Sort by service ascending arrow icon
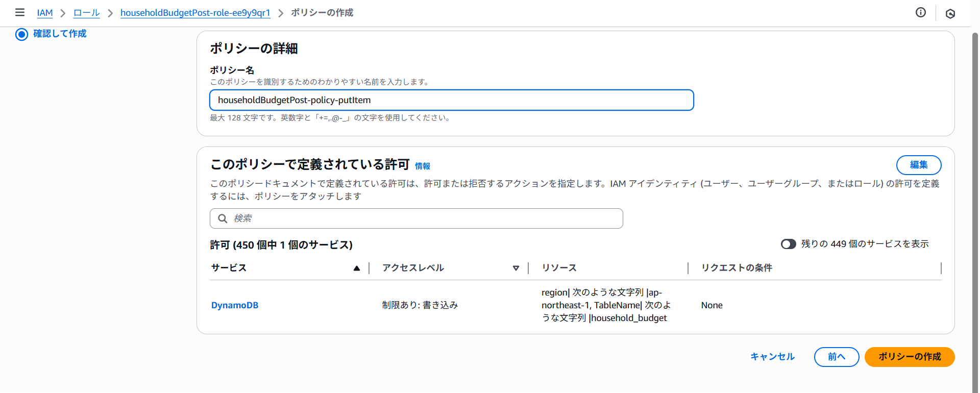Screen dimensions: 980x393 tap(357, 268)
